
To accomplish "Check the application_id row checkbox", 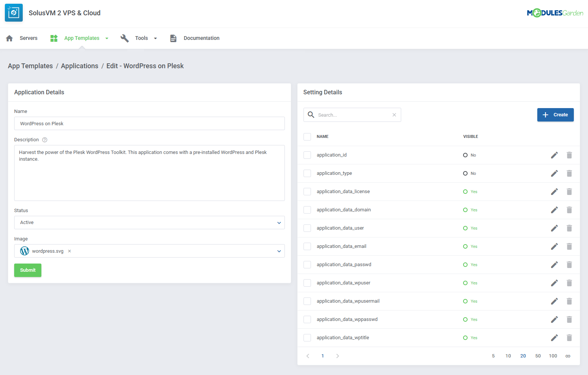I will coord(307,155).
